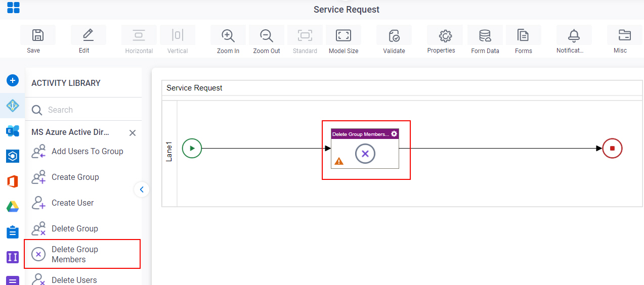The image size is (644, 285).
Task: Open the Forms toolbar item
Action: [523, 35]
